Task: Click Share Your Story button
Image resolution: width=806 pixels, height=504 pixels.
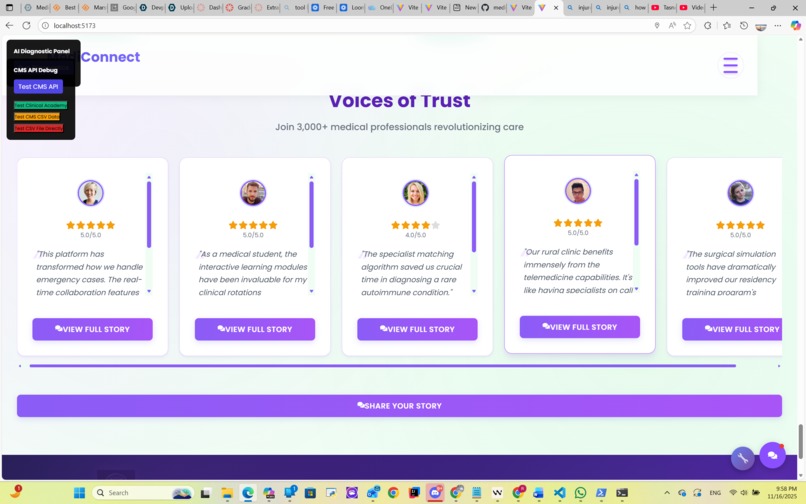Action: pos(399,406)
